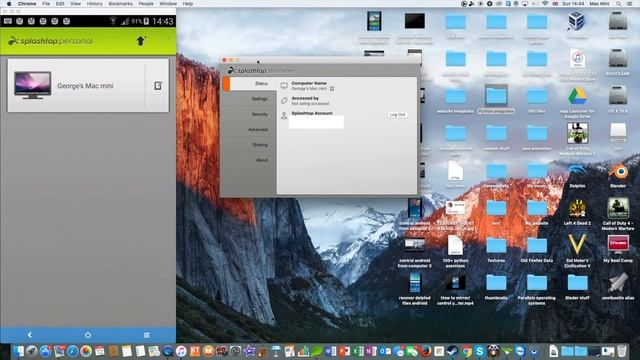
Task: Click the Log Out button in Streamer
Action: click(397, 115)
